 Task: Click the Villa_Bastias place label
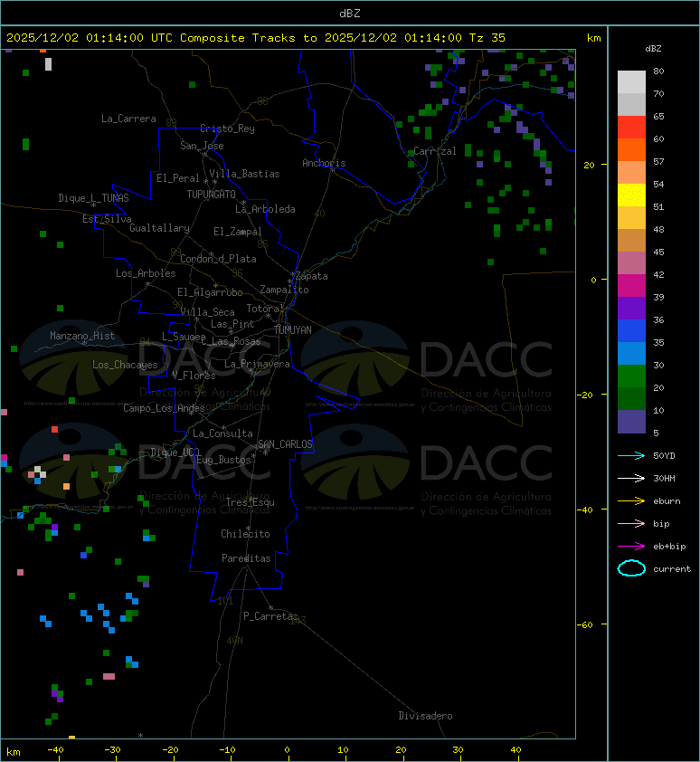pos(244,174)
